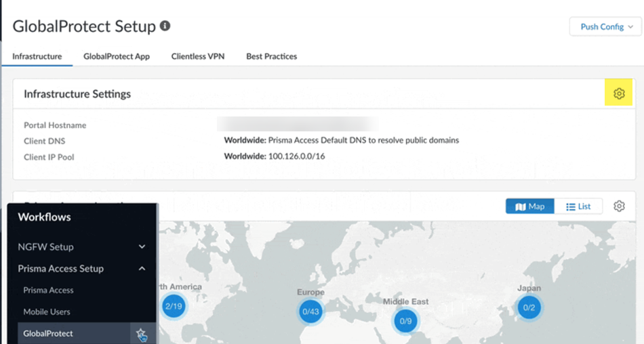Screen dimensions: 644x344
Task: Click the star icon next to GlobalProtect
Action: pos(140,332)
